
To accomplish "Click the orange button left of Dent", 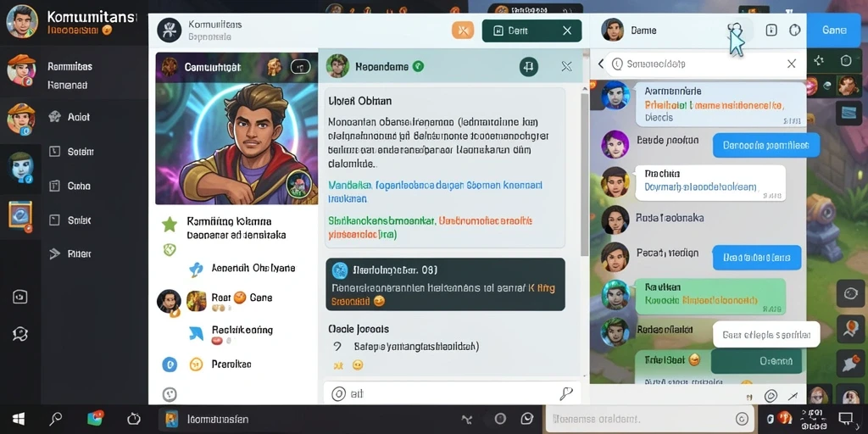I will point(463,31).
